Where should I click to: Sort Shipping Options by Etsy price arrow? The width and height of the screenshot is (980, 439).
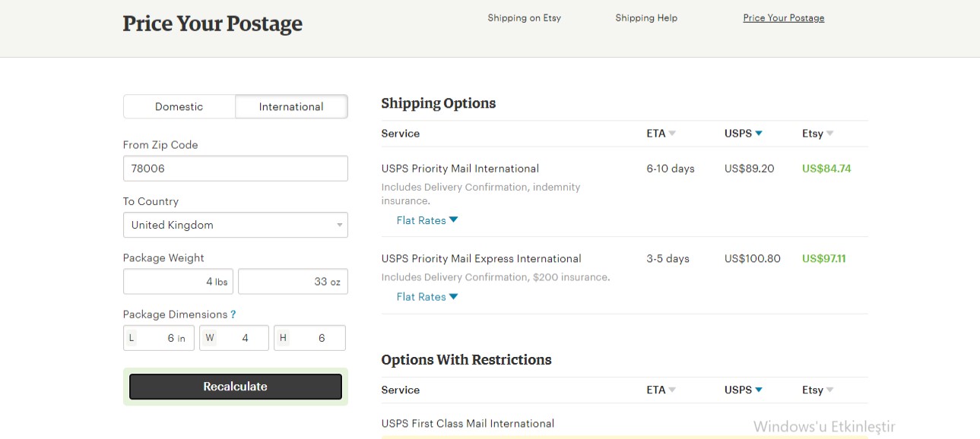(829, 134)
